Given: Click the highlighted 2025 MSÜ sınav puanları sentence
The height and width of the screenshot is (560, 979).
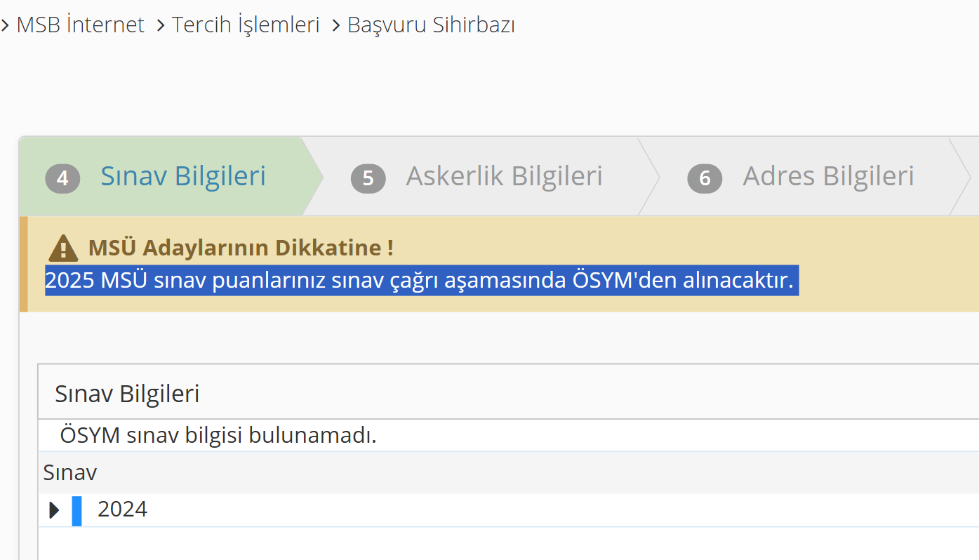Looking at the screenshot, I should [x=421, y=281].
